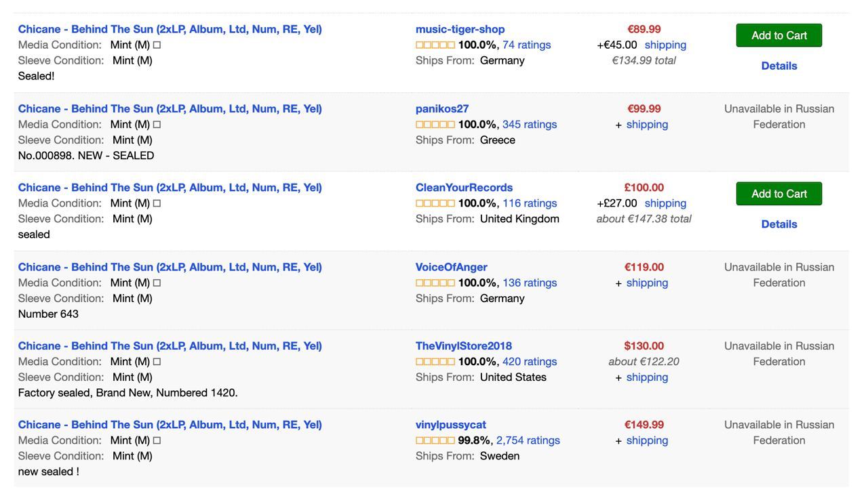Viewport: 868px width, 498px height.
Task: View 345 ratings for panikos27
Action: 530,124
